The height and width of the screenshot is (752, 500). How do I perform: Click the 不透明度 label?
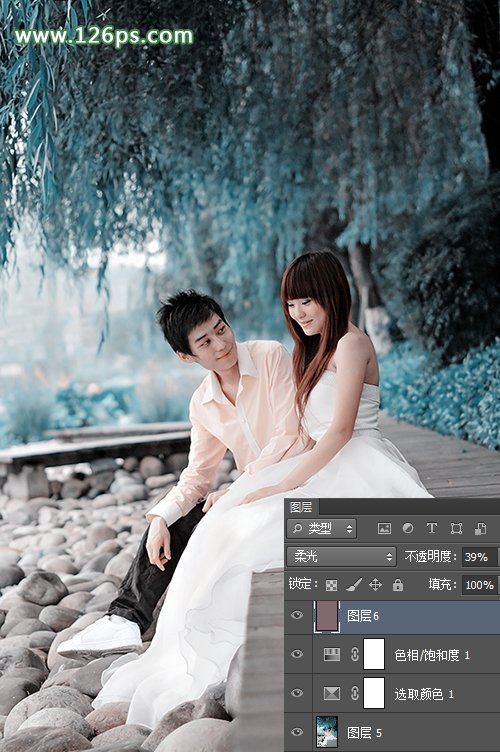[430, 556]
